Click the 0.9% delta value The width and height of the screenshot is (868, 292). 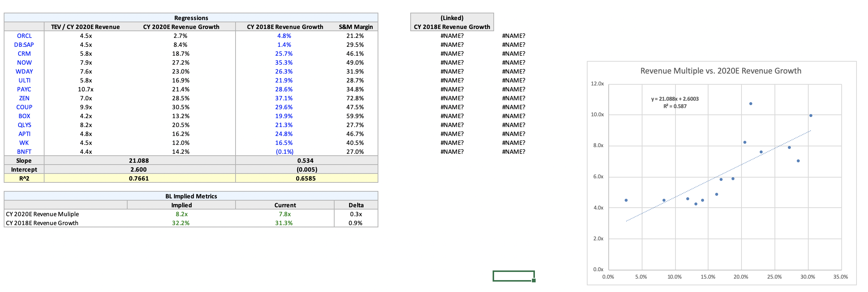(x=355, y=223)
